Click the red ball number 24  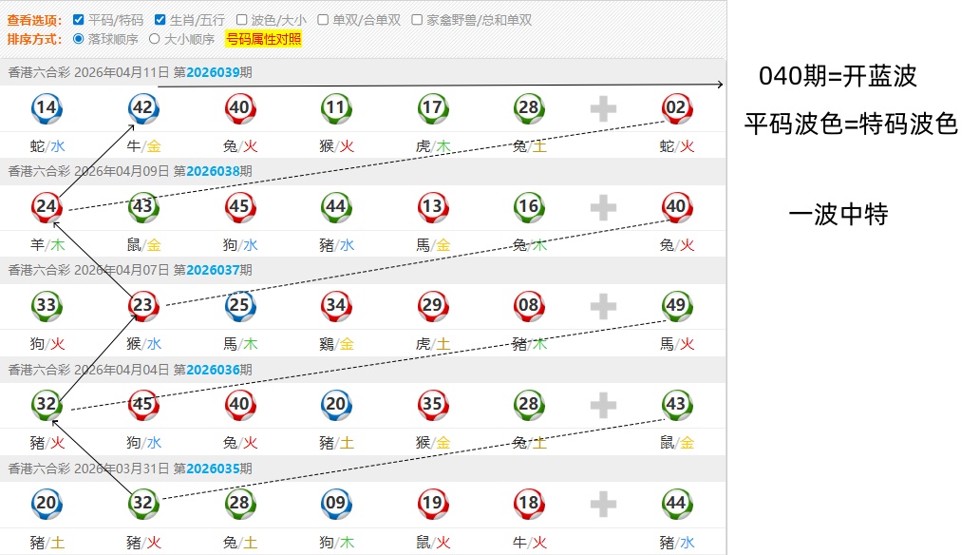(x=46, y=206)
